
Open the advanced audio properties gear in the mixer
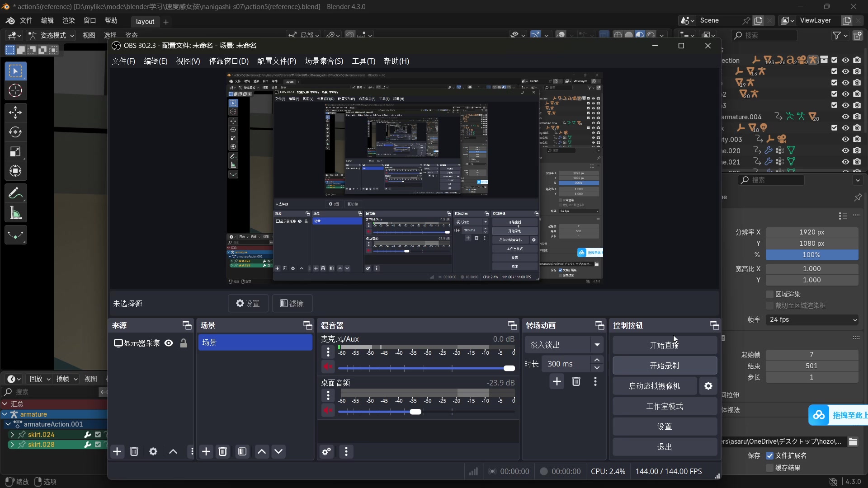tap(326, 451)
